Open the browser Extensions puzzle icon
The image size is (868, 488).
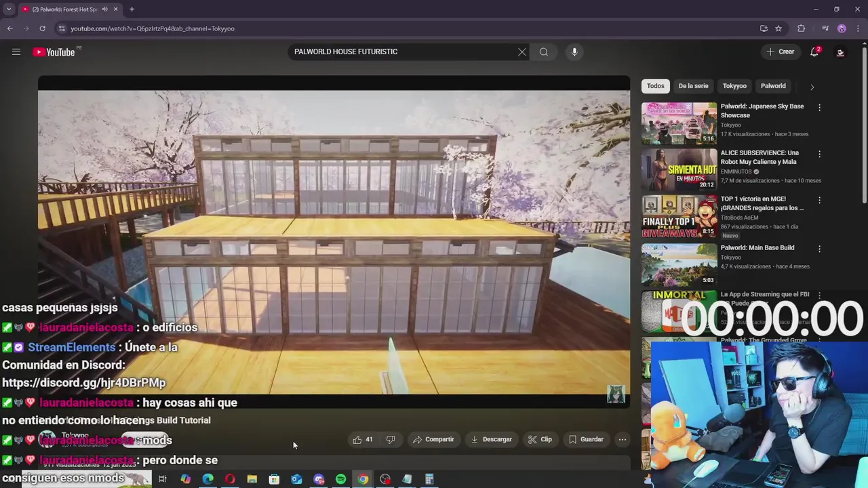[801, 28]
